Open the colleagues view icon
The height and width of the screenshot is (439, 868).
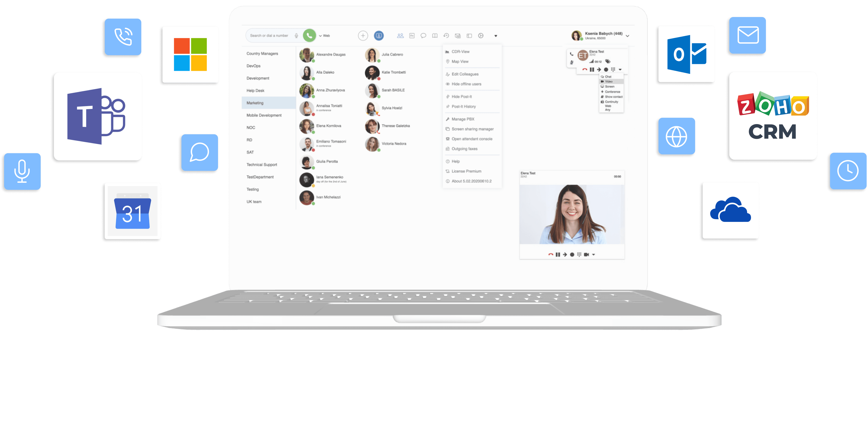(x=400, y=35)
